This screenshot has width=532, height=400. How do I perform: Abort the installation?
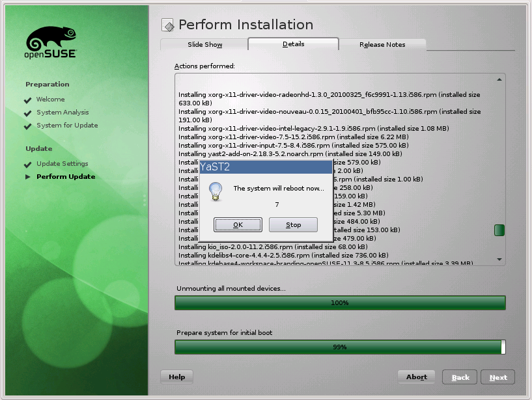[417, 377]
